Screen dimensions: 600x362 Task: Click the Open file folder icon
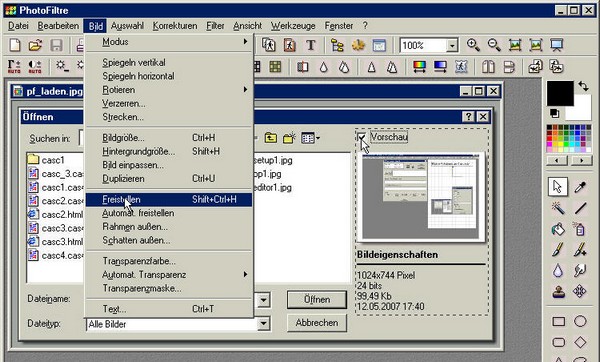(x=35, y=45)
